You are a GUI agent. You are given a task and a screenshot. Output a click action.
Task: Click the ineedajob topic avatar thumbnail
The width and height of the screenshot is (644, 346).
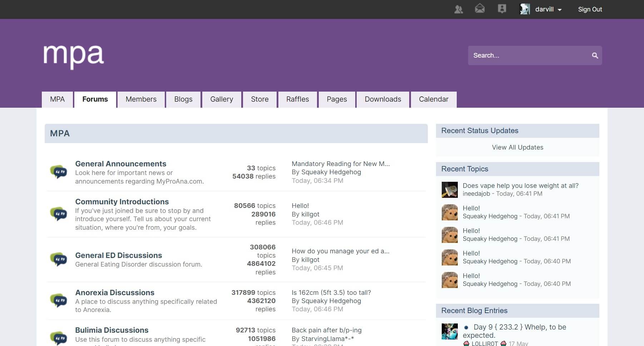[450, 190]
